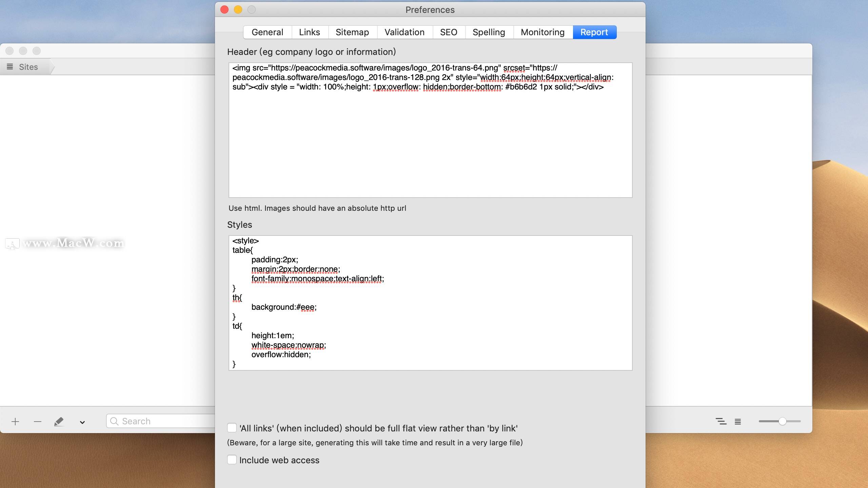Click the remove site minus button
Image resolution: width=868 pixels, height=488 pixels.
(x=37, y=421)
